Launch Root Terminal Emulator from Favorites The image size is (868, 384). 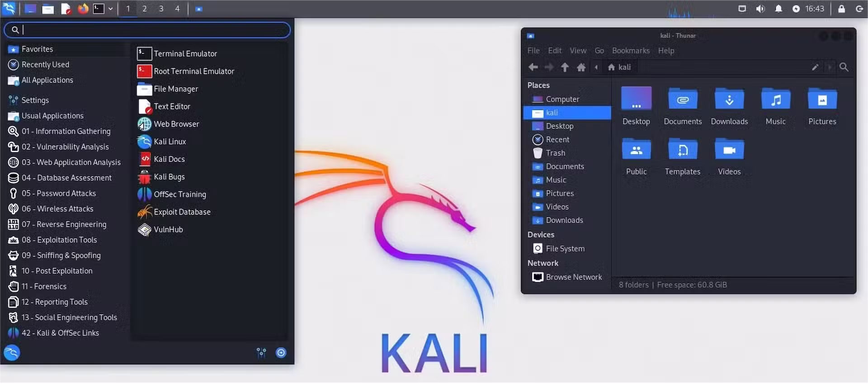[x=193, y=71]
